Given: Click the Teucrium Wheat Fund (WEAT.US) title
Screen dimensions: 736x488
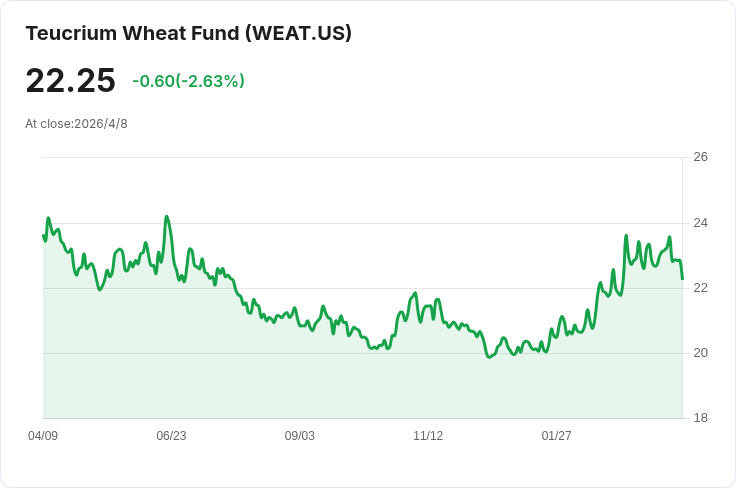Looking at the screenshot, I should [188, 33].
